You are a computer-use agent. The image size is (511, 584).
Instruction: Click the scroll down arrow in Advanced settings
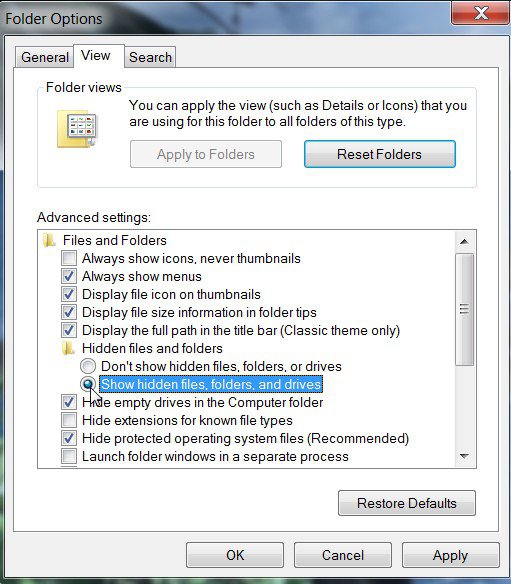(464, 456)
